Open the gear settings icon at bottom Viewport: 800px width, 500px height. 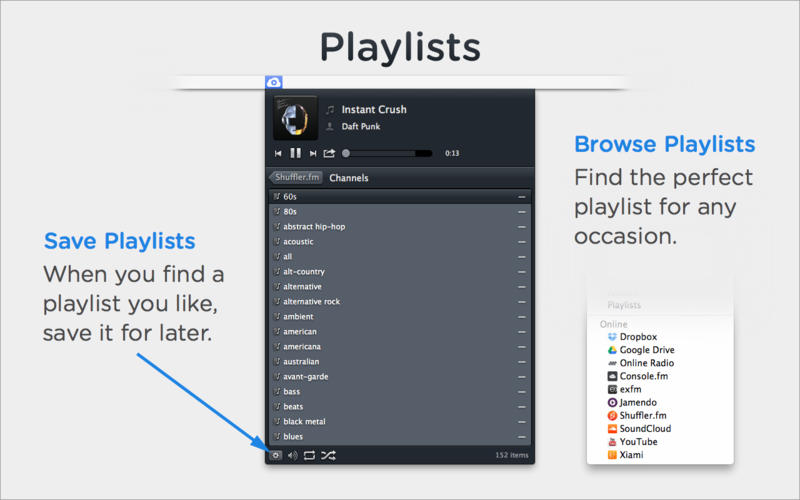pos(276,455)
